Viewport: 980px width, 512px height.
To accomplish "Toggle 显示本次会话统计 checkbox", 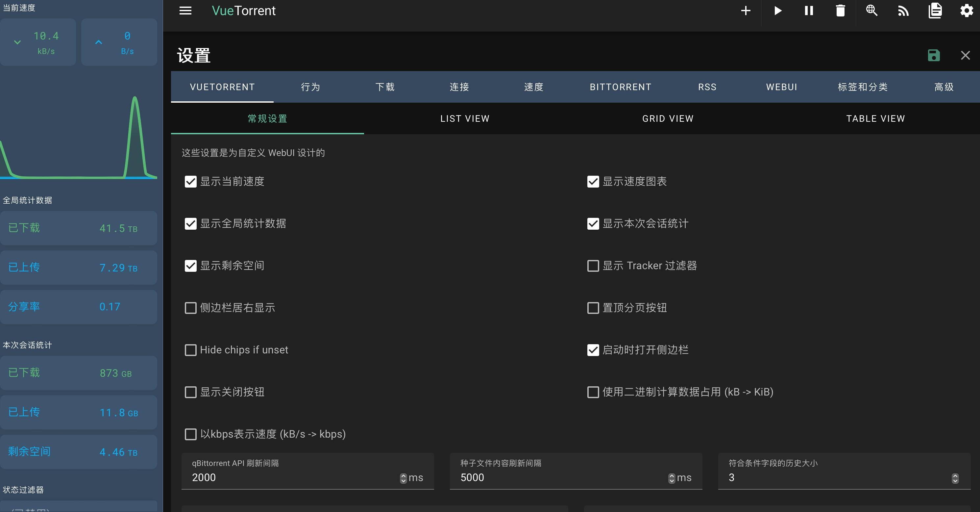I will [x=593, y=224].
